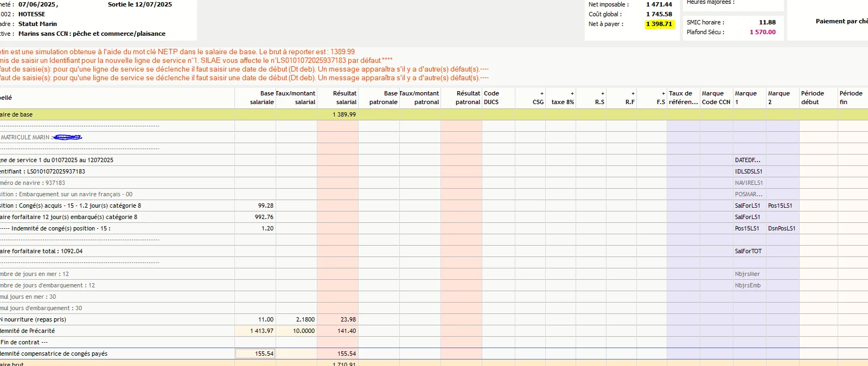Click the SMIC horaire value 11.88
The image size is (868, 366).
tap(767, 22)
